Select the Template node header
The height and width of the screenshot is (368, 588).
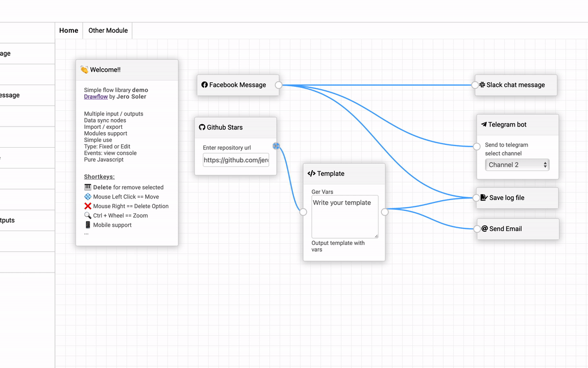click(x=345, y=174)
